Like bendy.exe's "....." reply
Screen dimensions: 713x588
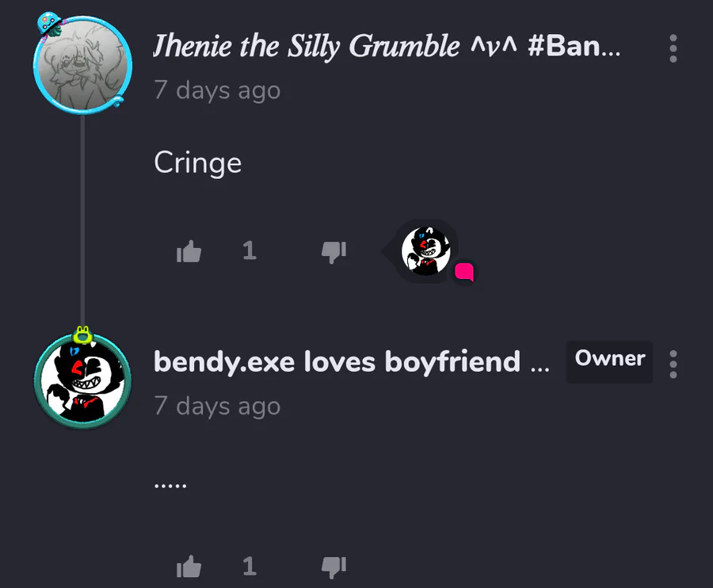point(189,567)
